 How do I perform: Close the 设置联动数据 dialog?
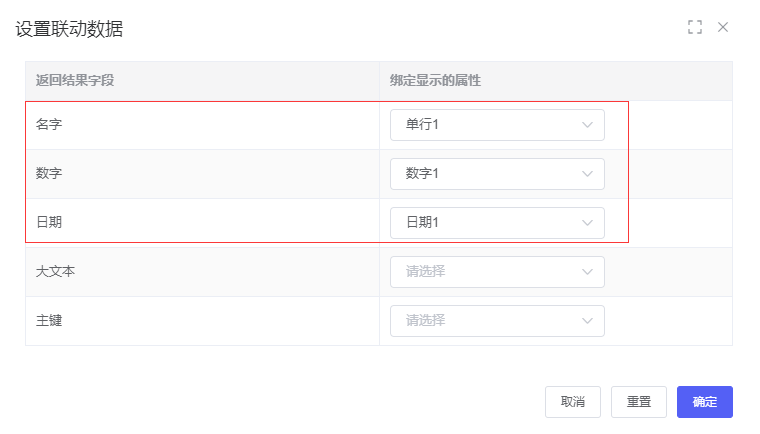click(723, 27)
